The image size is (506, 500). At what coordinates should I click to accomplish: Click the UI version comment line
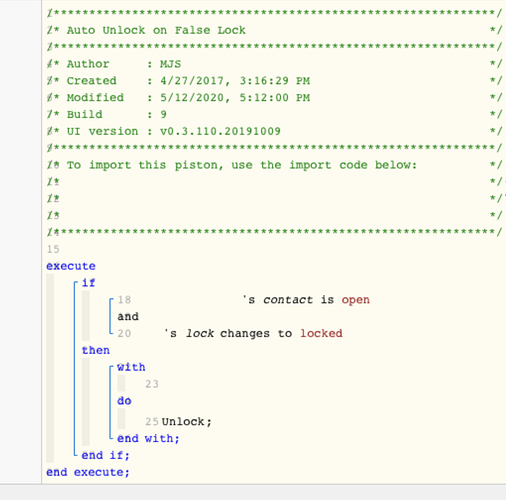(x=274, y=131)
